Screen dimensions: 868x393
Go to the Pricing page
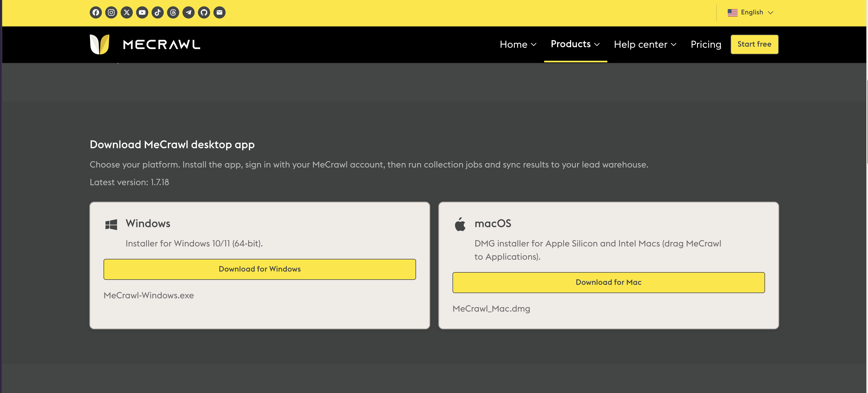coord(706,44)
